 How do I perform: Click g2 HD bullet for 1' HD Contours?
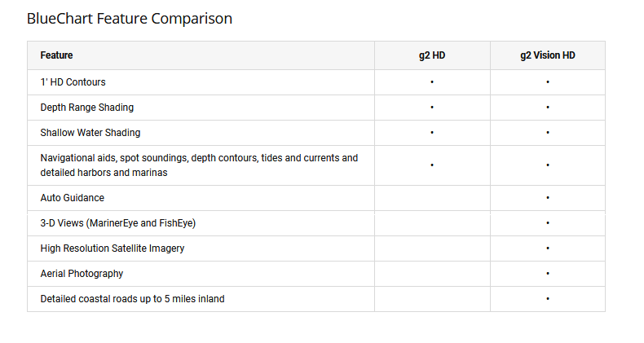(x=432, y=82)
